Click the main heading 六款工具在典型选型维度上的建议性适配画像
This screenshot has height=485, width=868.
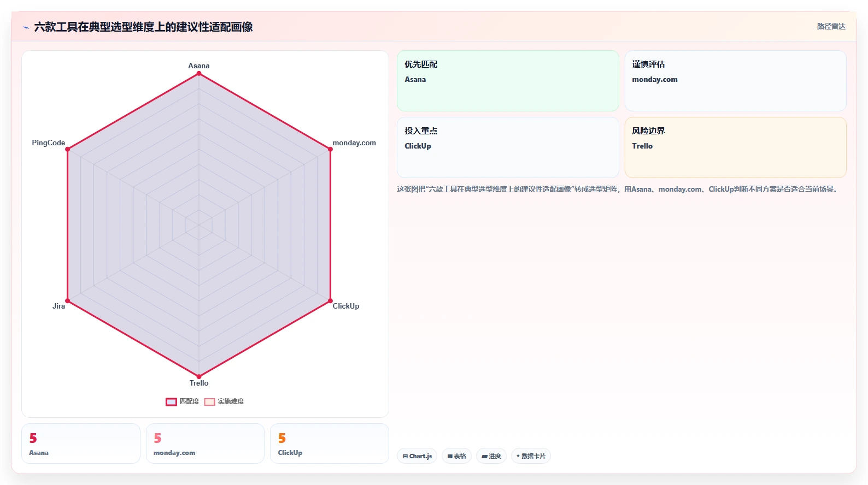pos(143,27)
